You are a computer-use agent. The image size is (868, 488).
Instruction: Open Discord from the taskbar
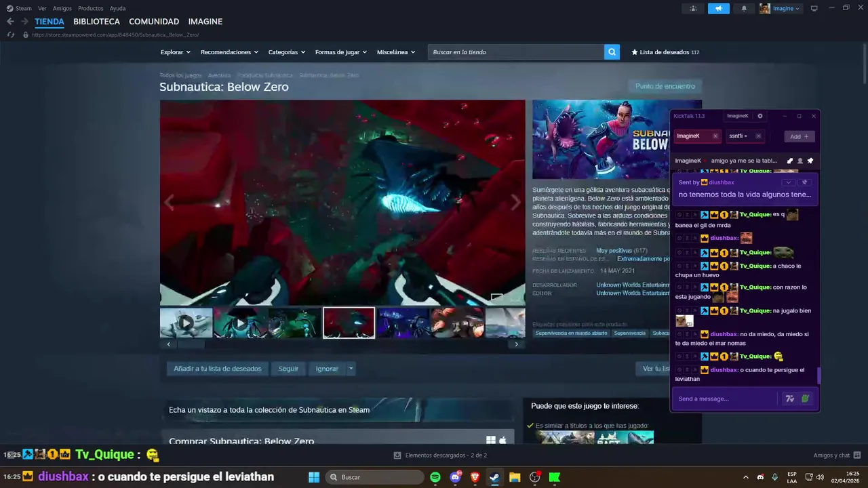456,477
